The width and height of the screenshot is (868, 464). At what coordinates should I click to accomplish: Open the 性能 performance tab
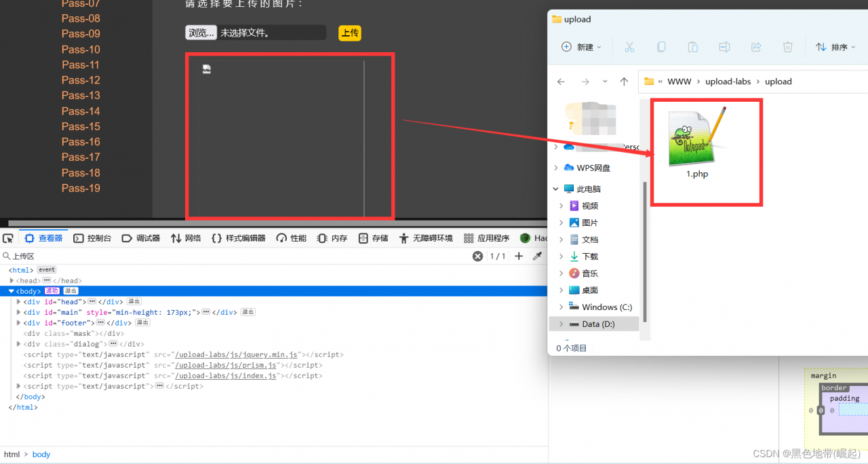click(292, 238)
